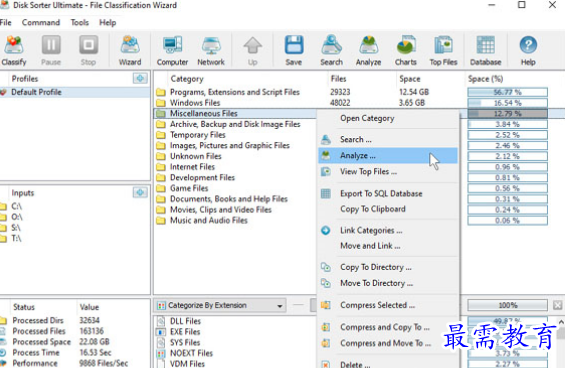The width and height of the screenshot is (565, 368).
Task: Choose Compress and Move To ...
Action: pos(388,343)
